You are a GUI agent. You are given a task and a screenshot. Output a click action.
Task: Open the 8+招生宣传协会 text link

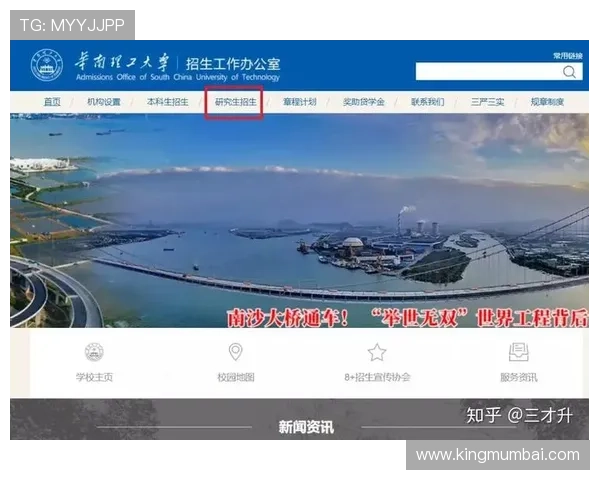377,377
